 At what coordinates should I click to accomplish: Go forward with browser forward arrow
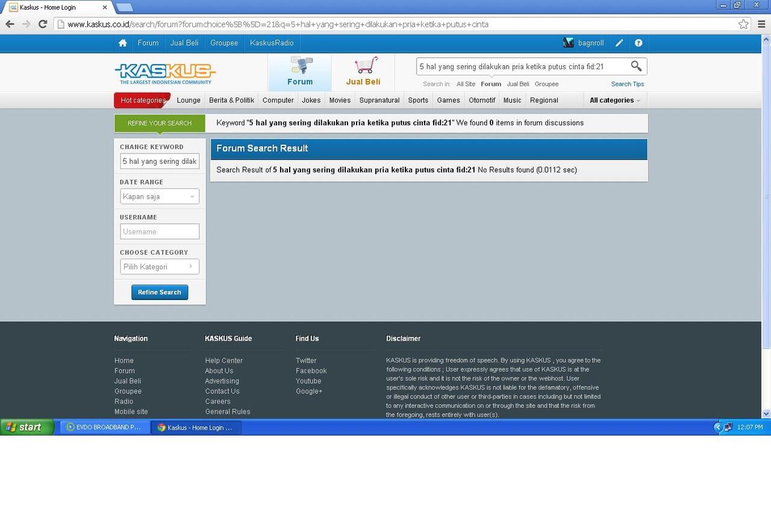[26, 24]
